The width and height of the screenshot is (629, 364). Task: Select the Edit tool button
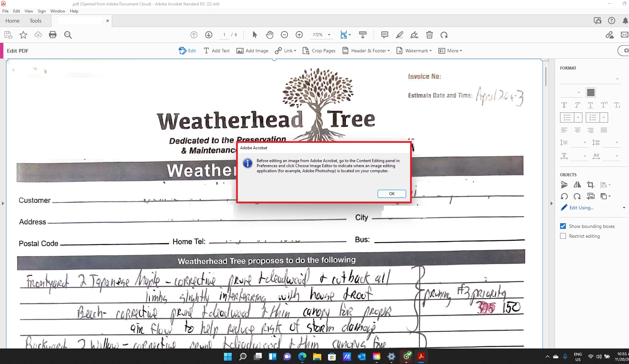pos(187,51)
